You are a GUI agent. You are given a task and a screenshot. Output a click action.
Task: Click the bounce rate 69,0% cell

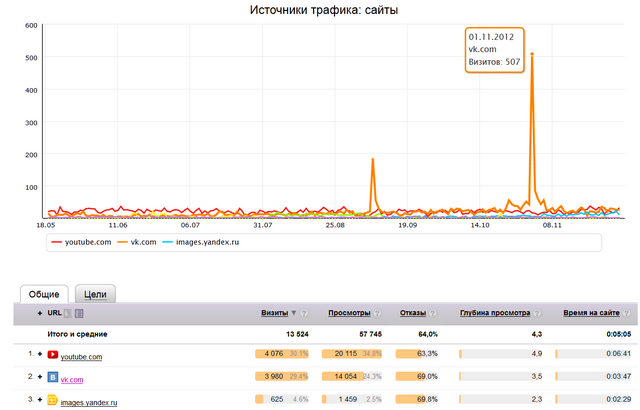click(x=417, y=377)
